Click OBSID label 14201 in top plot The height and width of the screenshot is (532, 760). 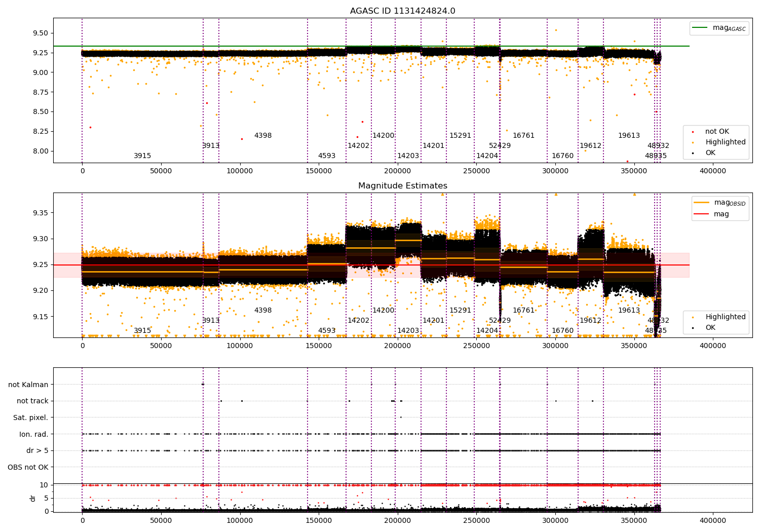(x=433, y=145)
